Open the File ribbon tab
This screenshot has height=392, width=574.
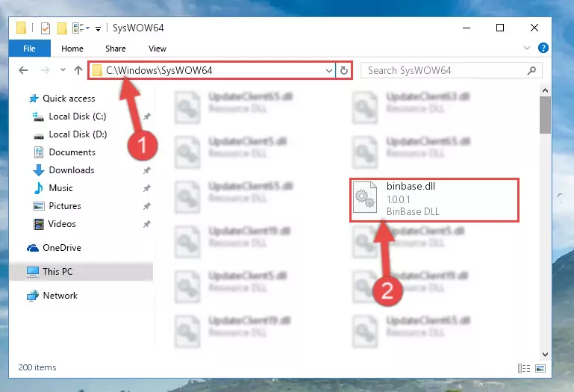pyautogui.click(x=29, y=49)
